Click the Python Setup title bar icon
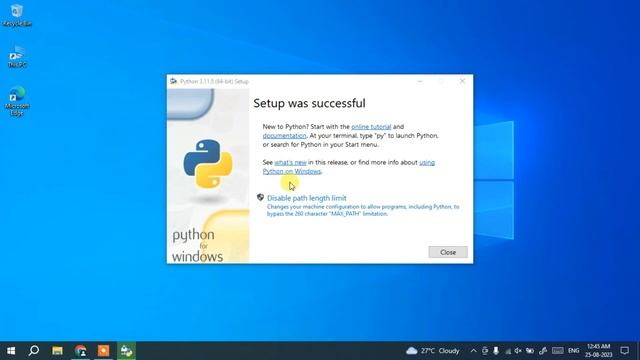The image size is (640, 360). (x=173, y=81)
